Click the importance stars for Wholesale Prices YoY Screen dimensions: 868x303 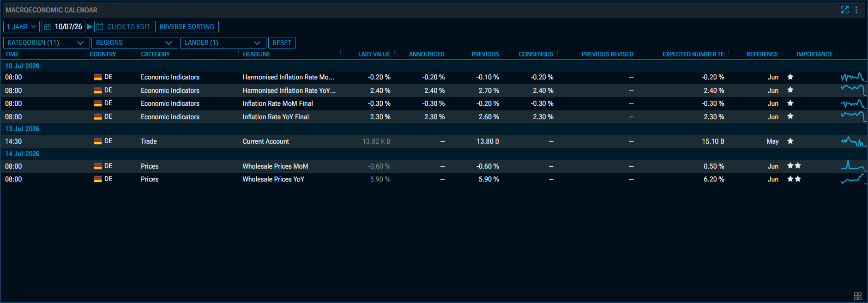click(x=794, y=179)
